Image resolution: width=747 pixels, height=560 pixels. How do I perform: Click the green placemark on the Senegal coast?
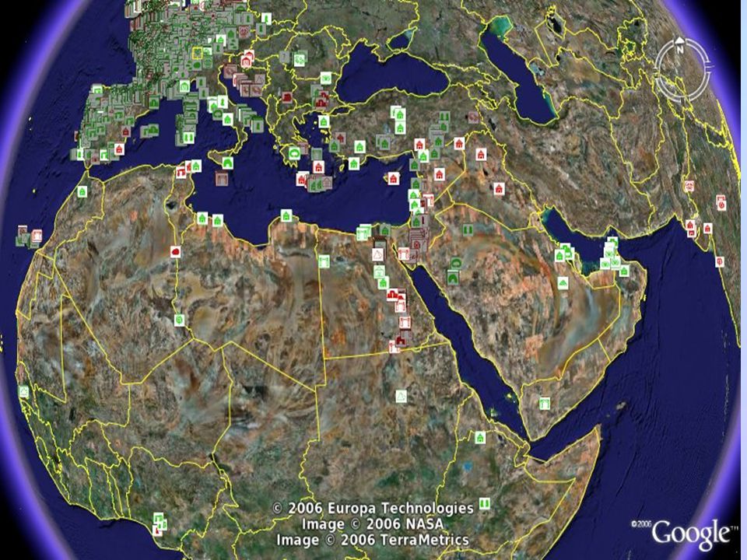tap(23, 392)
